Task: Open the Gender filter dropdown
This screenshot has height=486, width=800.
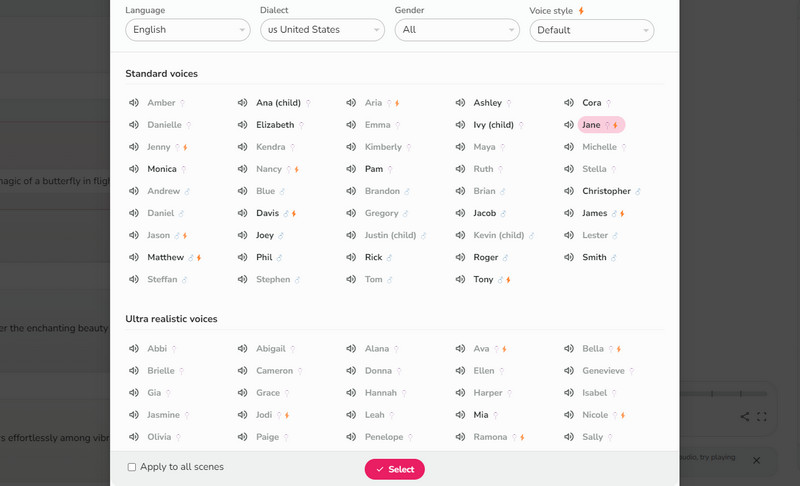Action: (457, 30)
